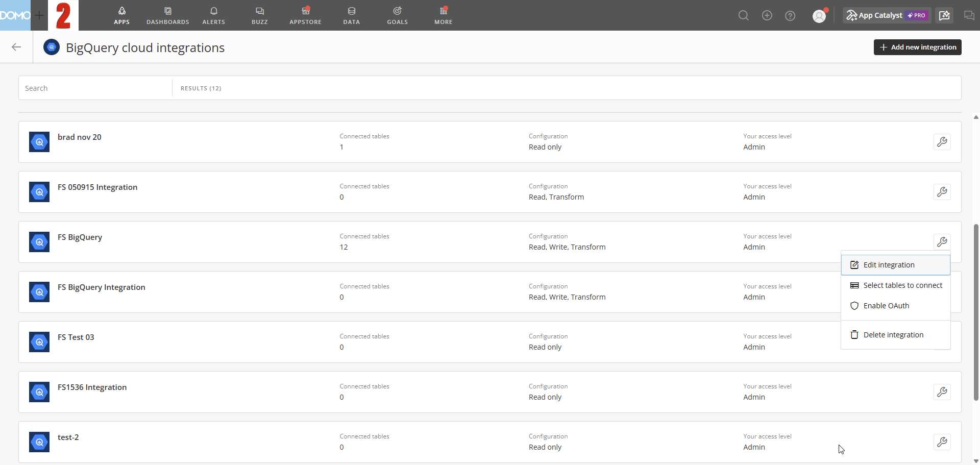This screenshot has width=980, height=465.
Task: Click the edit-star icon next to App Catalyst
Action: pyautogui.click(x=945, y=15)
